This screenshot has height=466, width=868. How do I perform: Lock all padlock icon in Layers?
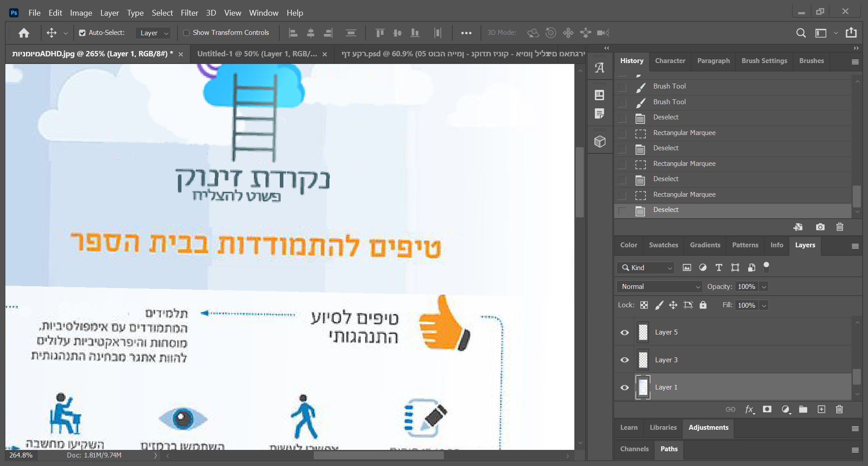[703, 305]
